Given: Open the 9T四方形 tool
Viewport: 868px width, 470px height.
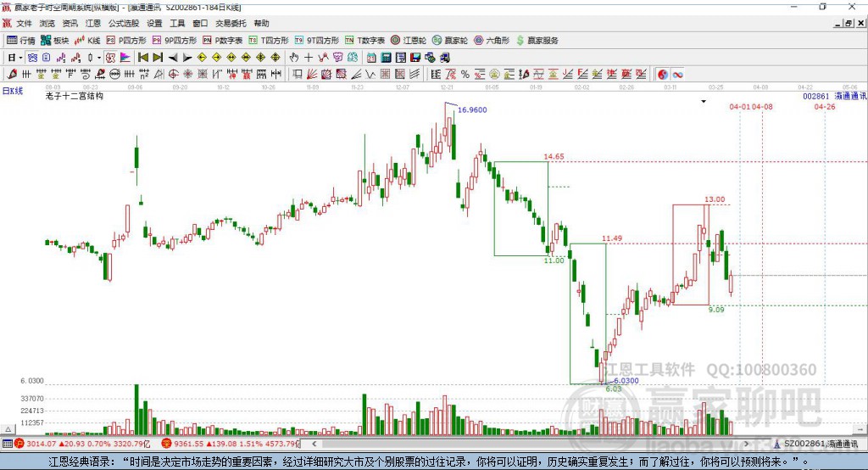Looking at the screenshot, I should pos(317,41).
